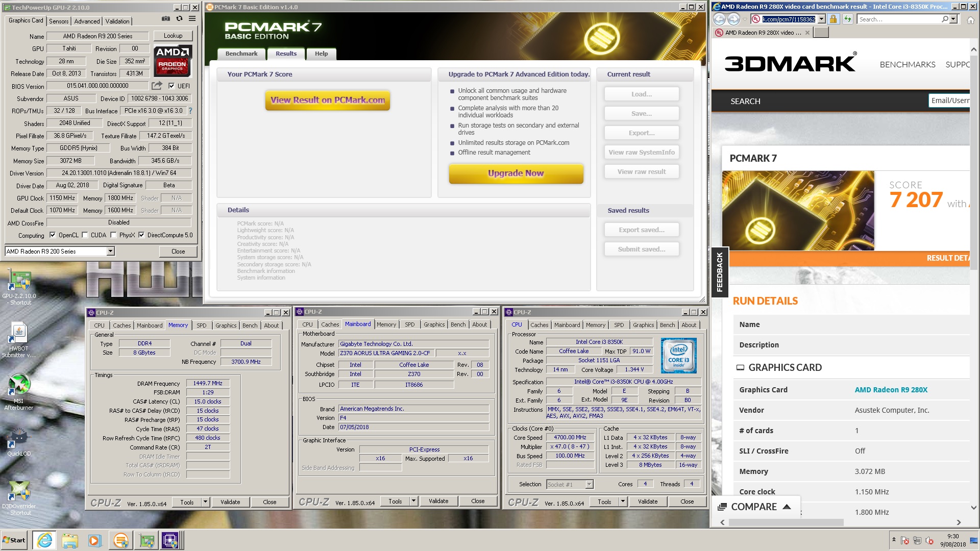
Task: Click the vertical FEEDBACK tab on 3DMark page
Action: coord(720,272)
